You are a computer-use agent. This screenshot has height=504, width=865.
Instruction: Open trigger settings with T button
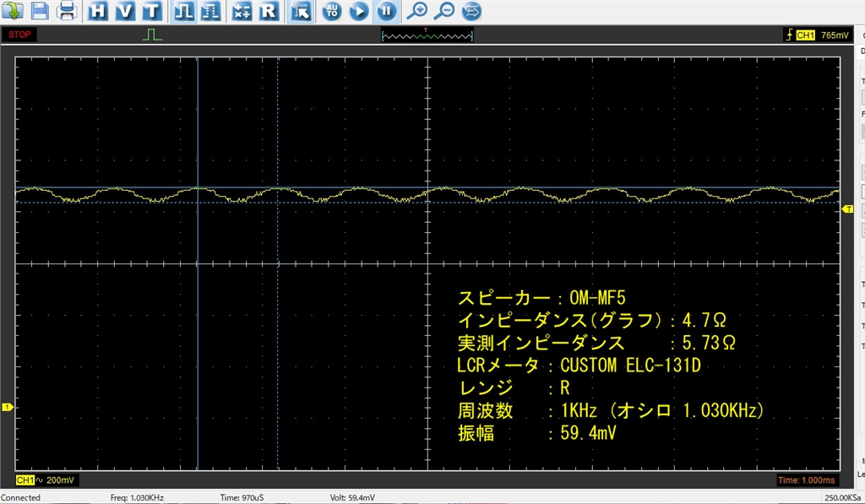(x=152, y=11)
